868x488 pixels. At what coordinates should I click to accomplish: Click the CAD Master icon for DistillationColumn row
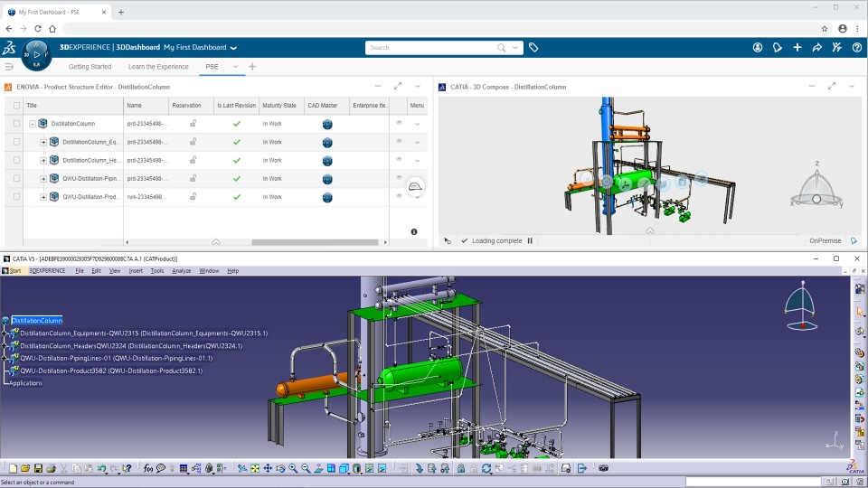click(x=327, y=125)
